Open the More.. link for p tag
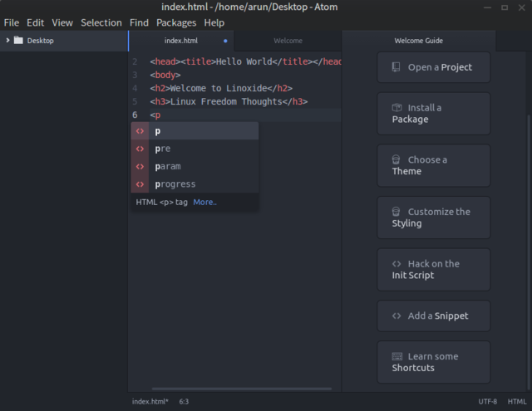This screenshot has width=532, height=411. pos(205,203)
